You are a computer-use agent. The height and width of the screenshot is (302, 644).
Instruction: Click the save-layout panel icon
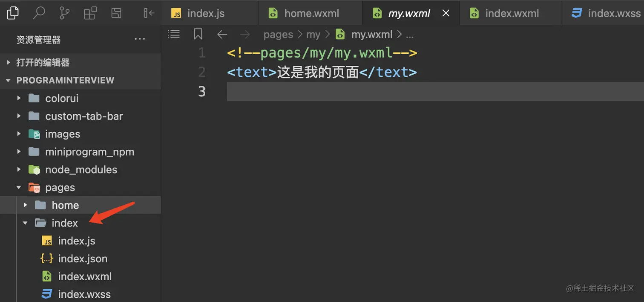tap(116, 13)
